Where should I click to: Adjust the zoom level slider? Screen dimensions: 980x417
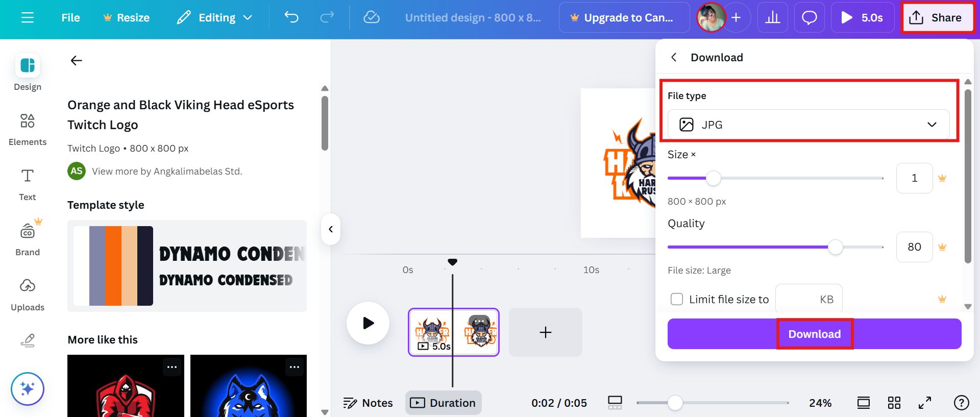[675, 403]
